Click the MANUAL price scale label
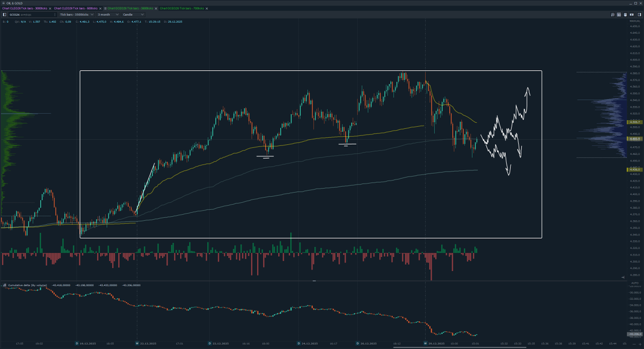 tap(635, 21)
